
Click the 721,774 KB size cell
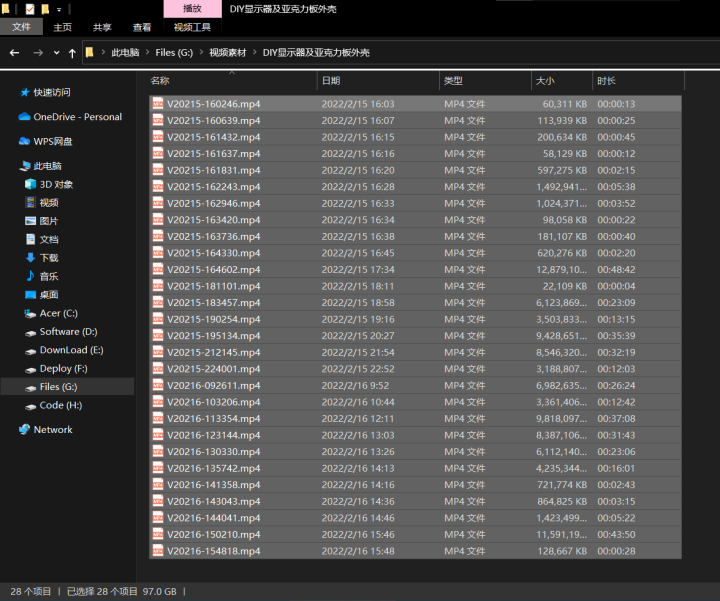point(562,485)
